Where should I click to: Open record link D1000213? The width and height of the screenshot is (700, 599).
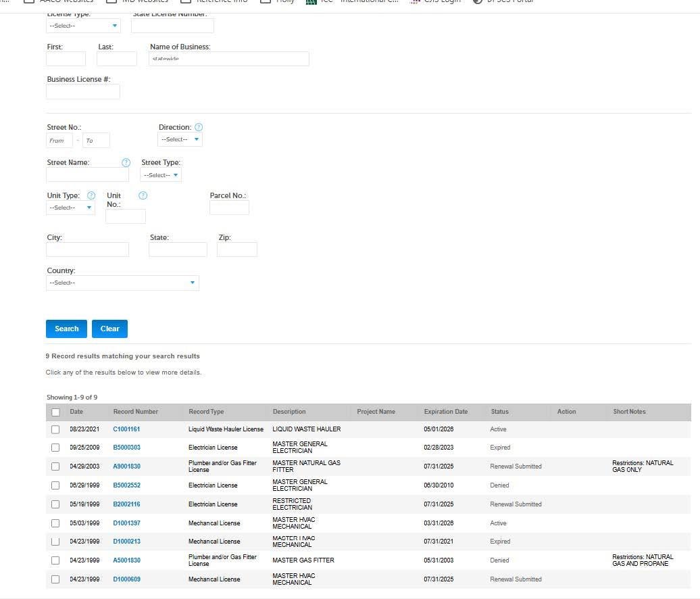pos(127,542)
